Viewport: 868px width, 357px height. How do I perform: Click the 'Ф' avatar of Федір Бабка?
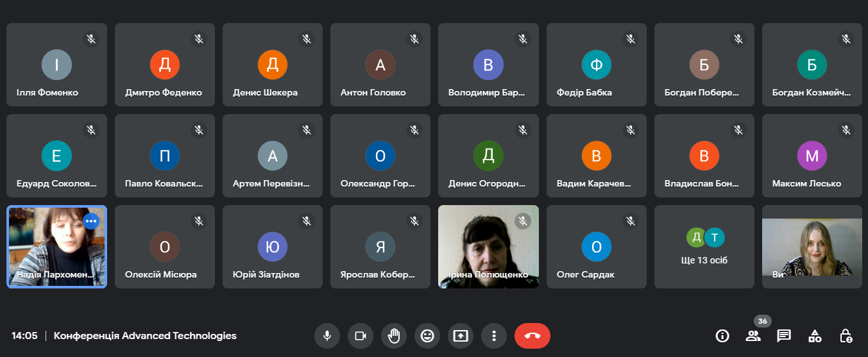(x=597, y=65)
